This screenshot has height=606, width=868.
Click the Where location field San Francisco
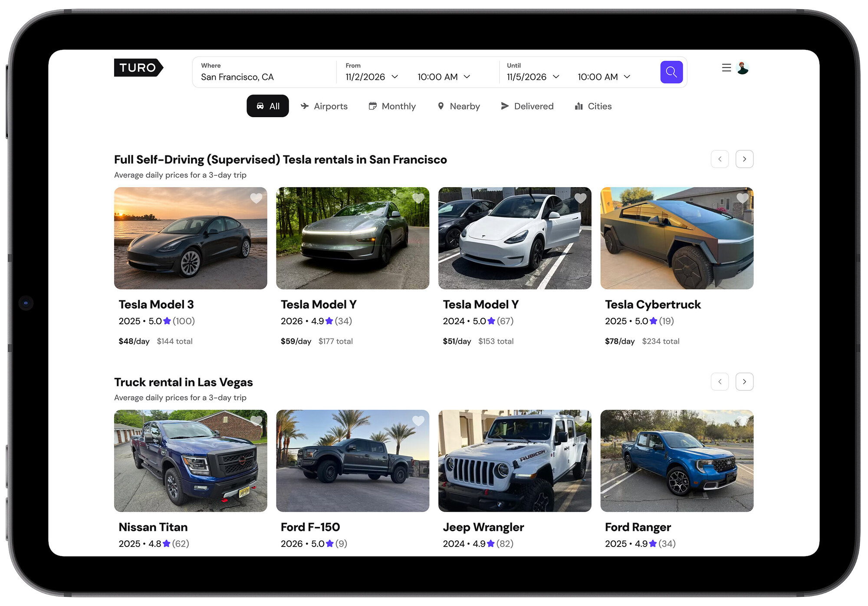264,72
